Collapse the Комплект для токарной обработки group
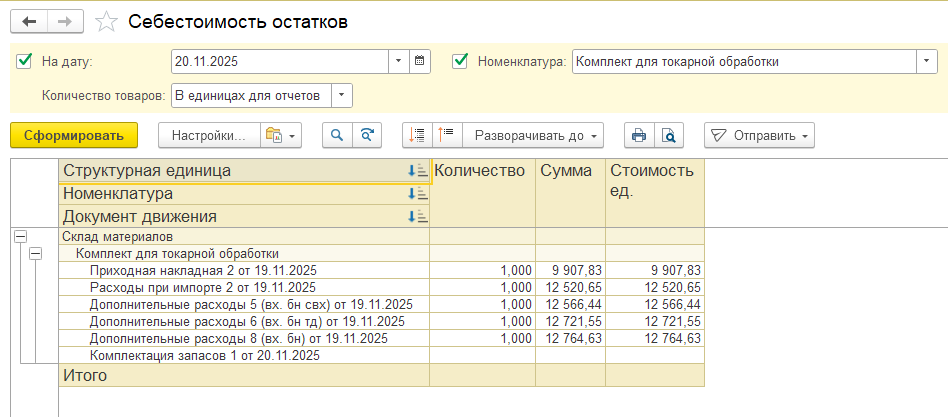Viewport: 948px width, 417px height. (35, 254)
